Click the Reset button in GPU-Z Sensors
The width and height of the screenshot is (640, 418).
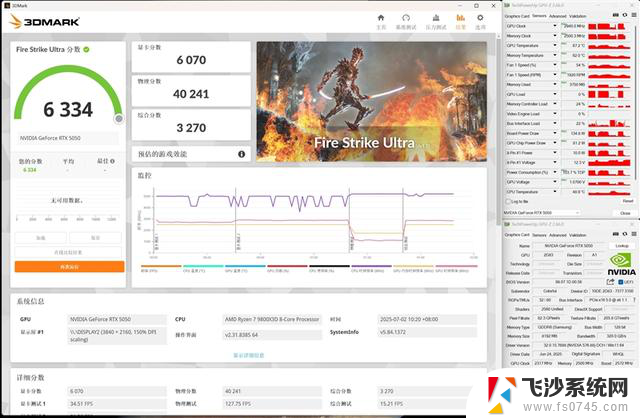pos(628,201)
